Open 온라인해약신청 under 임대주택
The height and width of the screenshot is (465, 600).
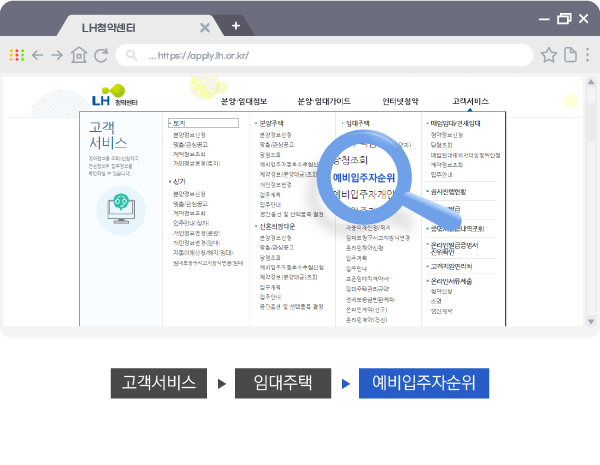pyautogui.click(x=365, y=248)
